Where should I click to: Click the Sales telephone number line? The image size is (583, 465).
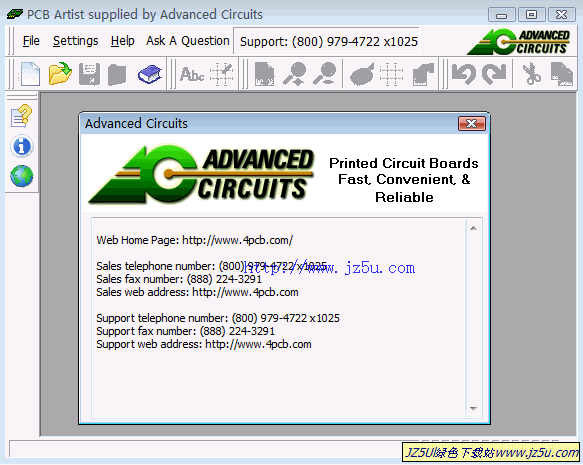212,266
